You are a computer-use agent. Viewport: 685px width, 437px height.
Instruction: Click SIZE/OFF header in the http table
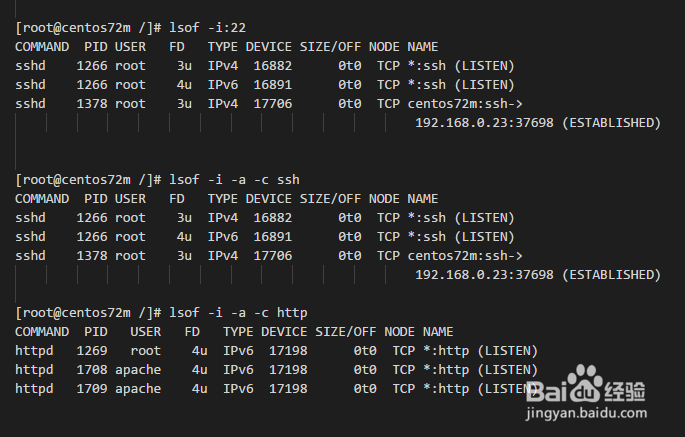point(346,332)
